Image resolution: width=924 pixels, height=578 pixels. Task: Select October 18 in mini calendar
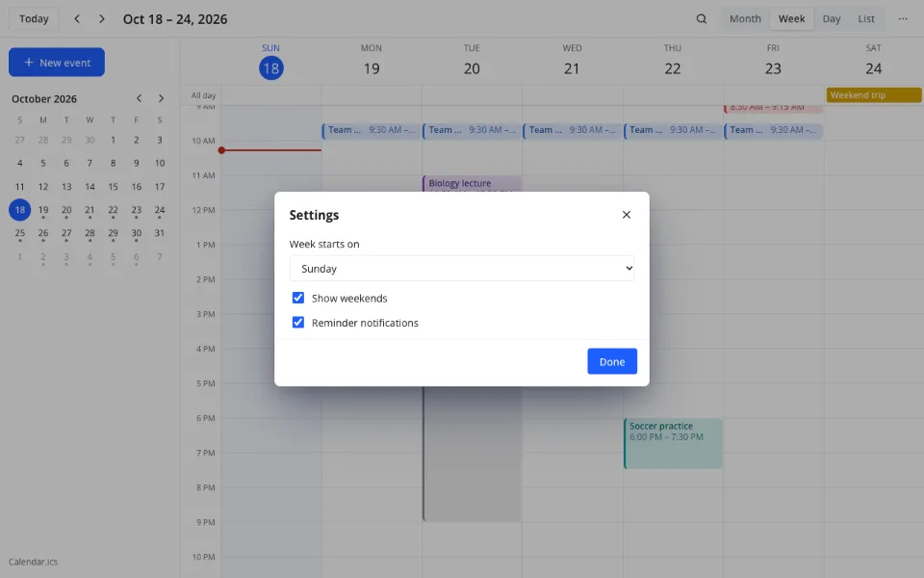pos(20,210)
